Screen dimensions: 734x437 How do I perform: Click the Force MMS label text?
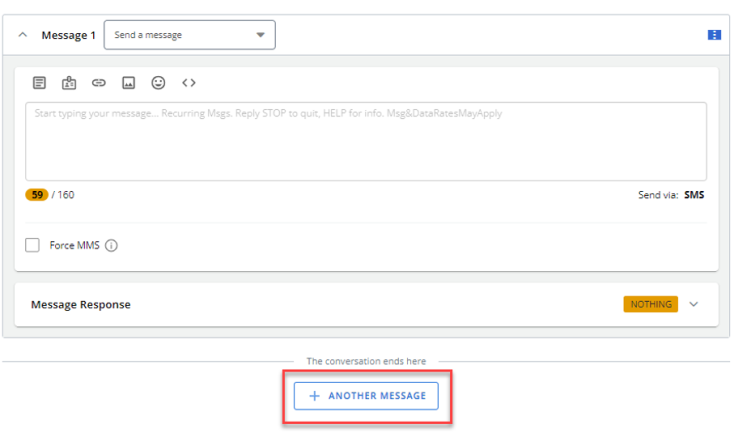[x=74, y=245]
